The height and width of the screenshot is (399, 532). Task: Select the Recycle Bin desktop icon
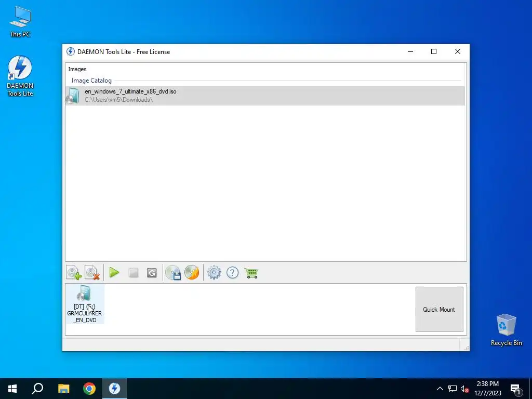(506, 330)
